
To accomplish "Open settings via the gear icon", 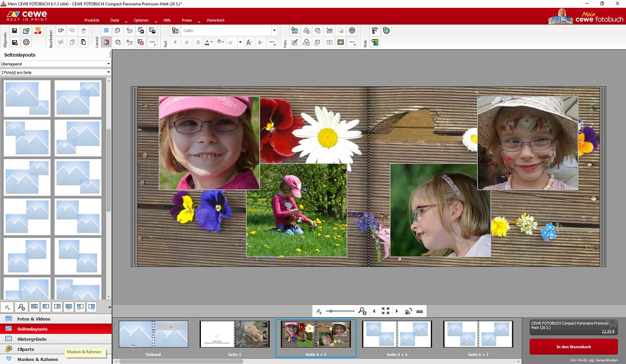I will coord(26,42).
